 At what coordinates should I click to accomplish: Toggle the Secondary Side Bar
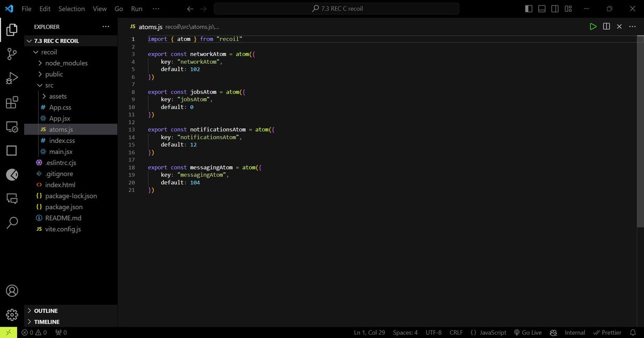click(x=555, y=9)
